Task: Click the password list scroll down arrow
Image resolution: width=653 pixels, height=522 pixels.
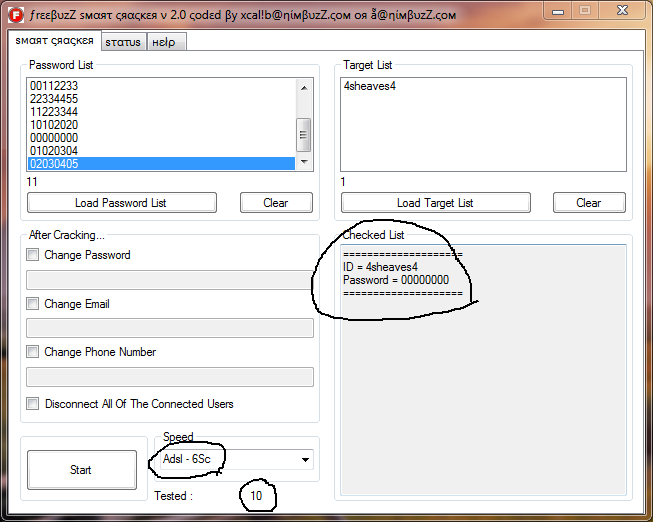Action: [x=304, y=162]
